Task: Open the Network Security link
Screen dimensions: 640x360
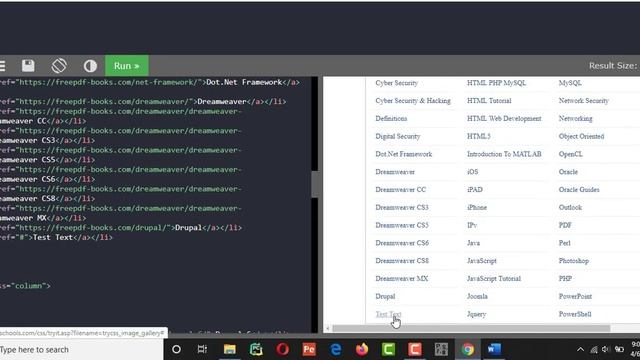Action: click(x=583, y=101)
